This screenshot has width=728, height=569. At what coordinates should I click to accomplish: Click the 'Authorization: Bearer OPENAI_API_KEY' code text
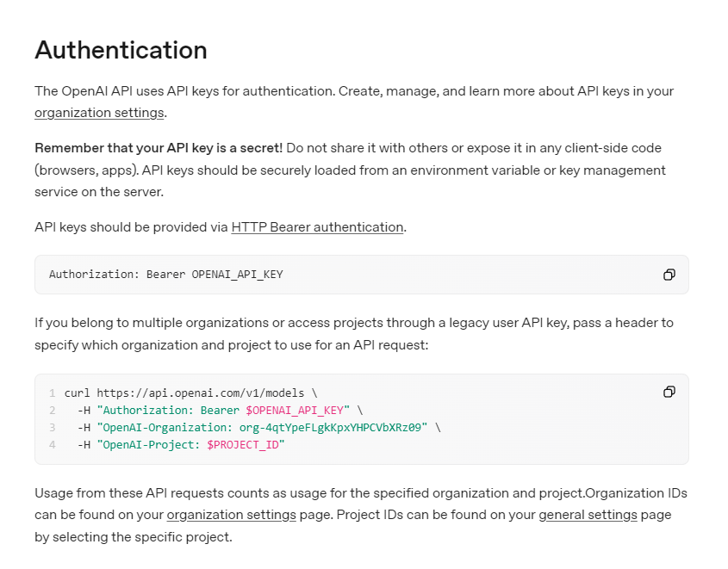coord(165,275)
